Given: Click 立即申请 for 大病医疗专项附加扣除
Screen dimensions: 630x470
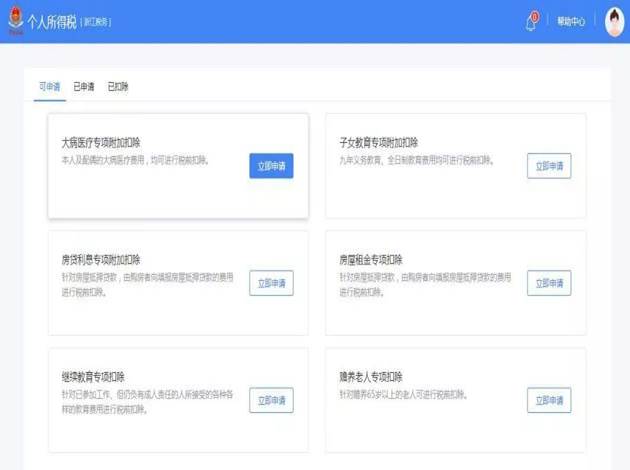Looking at the screenshot, I should (x=271, y=166).
